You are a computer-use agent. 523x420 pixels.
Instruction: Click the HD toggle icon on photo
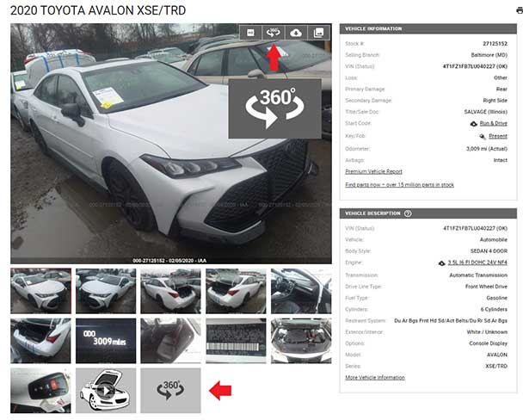[250, 33]
